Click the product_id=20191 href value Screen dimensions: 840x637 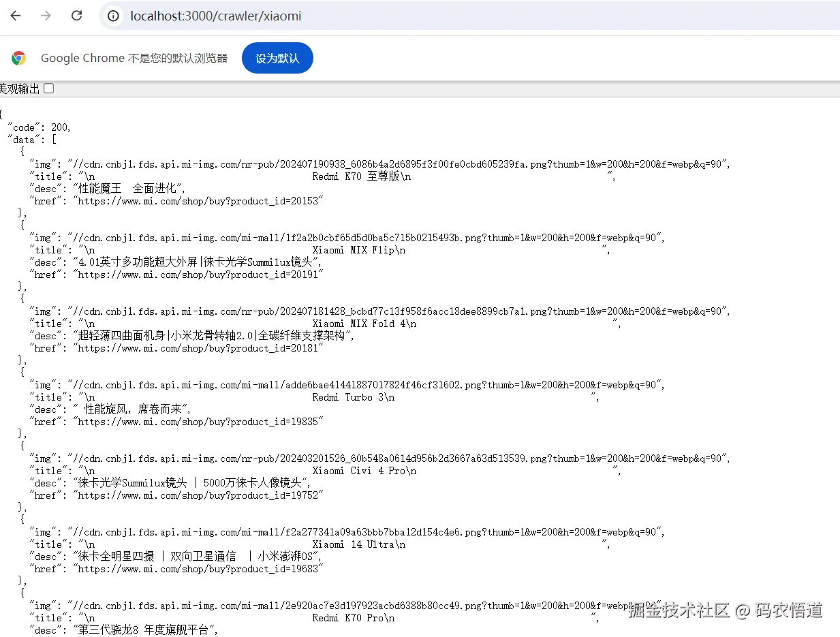(x=198, y=275)
